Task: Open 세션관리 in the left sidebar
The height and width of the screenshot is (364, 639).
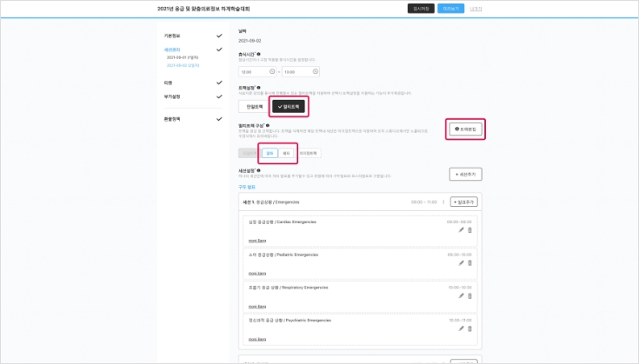Action: pyautogui.click(x=174, y=50)
